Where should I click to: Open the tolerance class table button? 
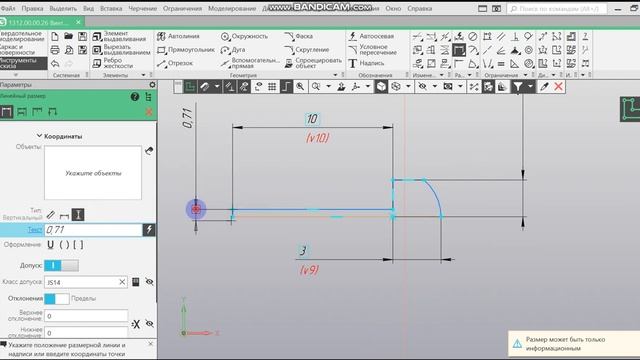click(x=136, y=282)
